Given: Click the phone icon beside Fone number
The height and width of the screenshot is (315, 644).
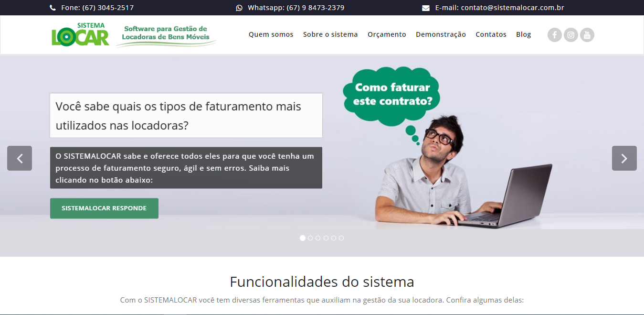Looking at the screenshot, I should click(53, 8).
